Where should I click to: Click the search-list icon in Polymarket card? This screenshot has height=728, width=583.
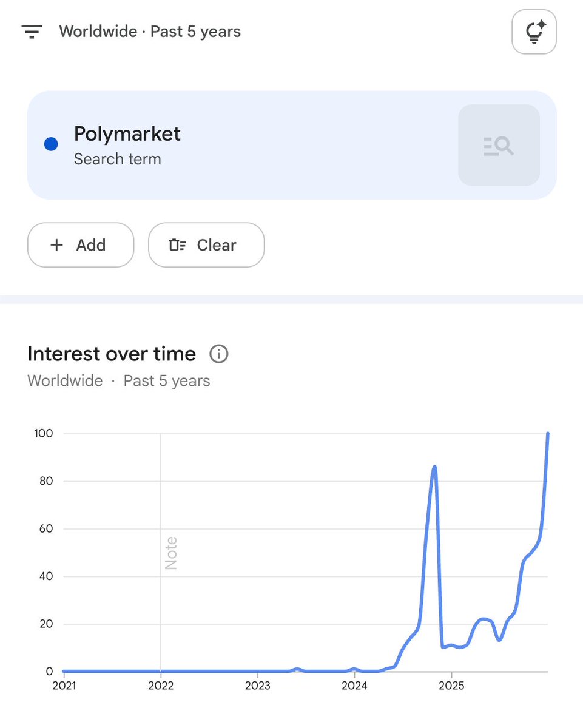(x=499, y=145)
